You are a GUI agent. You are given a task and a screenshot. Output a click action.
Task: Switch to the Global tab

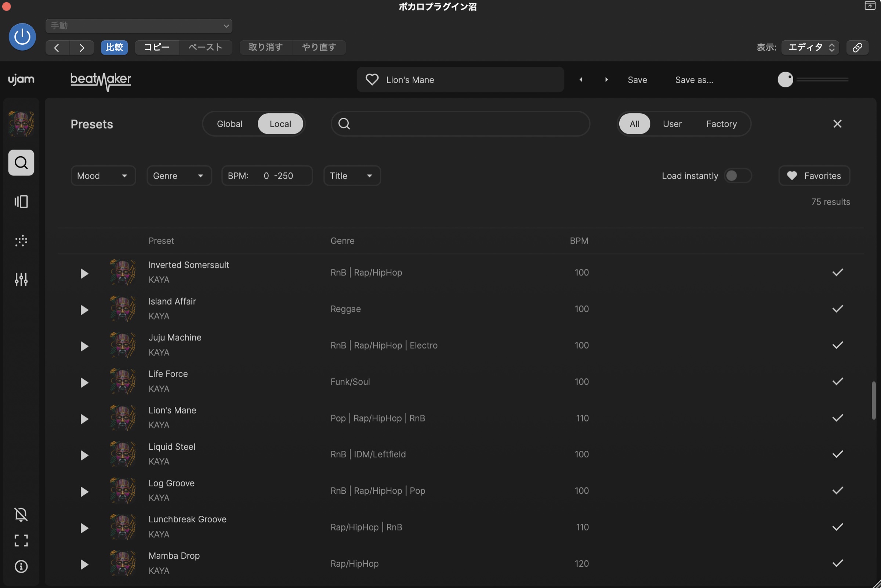point(230,124)
